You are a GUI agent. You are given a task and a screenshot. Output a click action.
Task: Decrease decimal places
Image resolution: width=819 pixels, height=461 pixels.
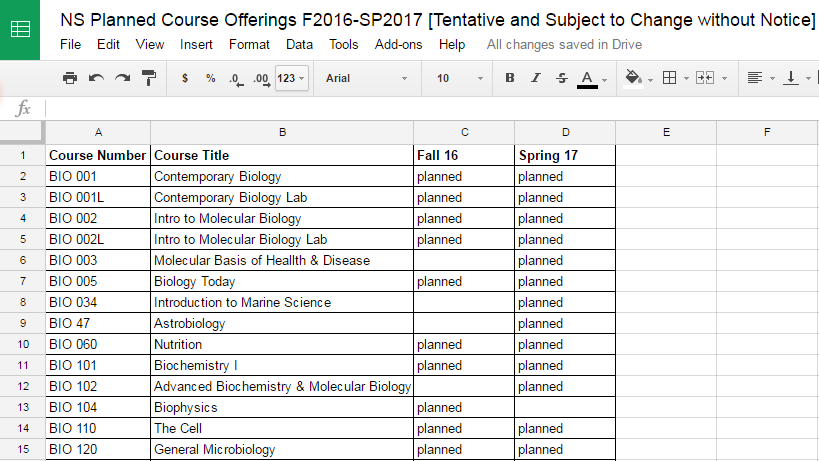click(236, 79)
